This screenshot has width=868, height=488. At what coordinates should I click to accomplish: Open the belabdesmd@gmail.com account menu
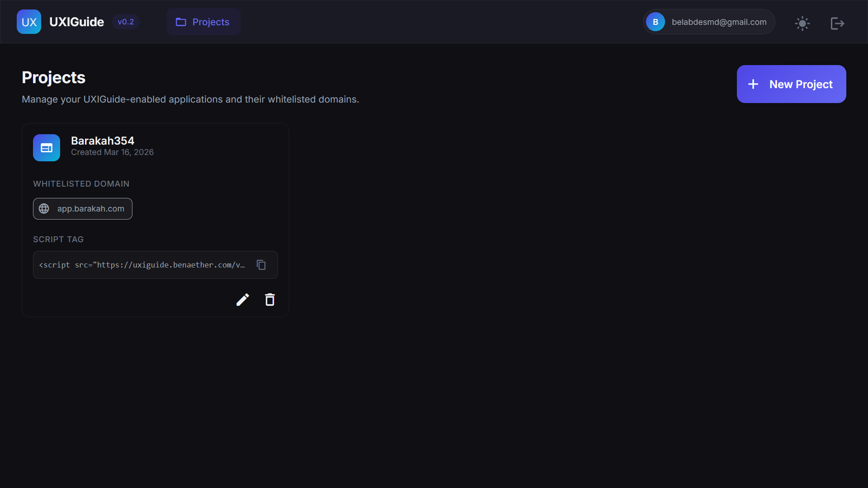pyautogui.click(x=719, y=22)
